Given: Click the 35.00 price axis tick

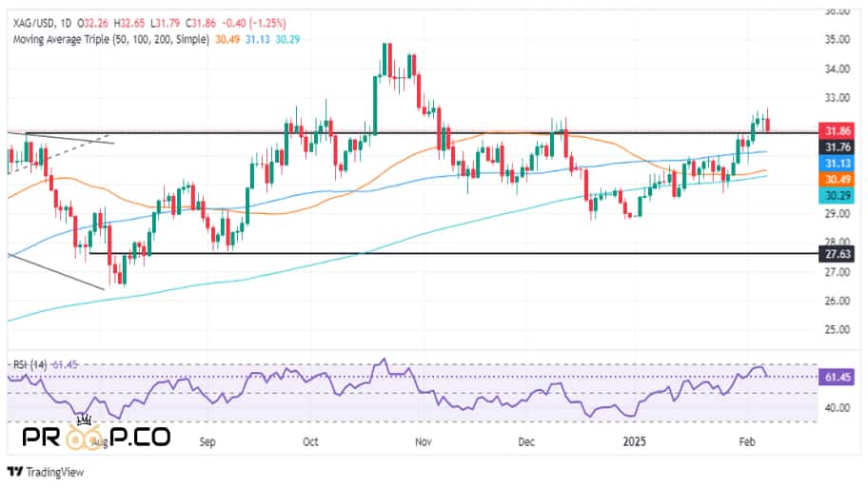Looking at the screenshot, I should pos(837,39).
